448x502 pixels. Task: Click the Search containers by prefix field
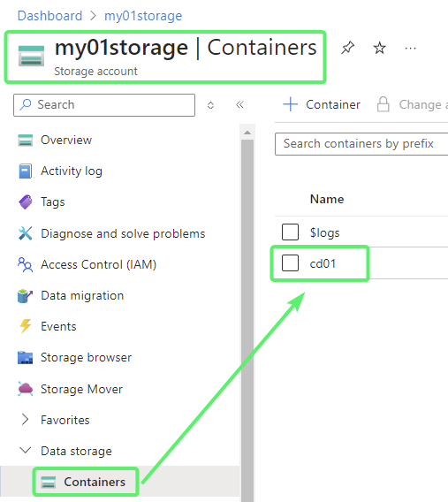point(361,144)
